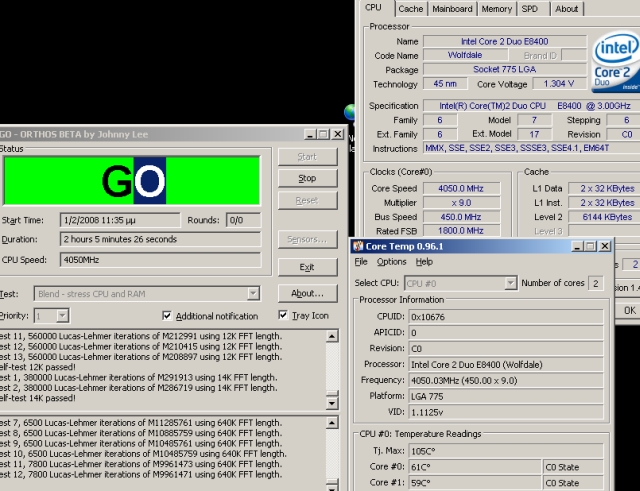
Task: Click the Reset button in ORTHOS
Action: 307,200
